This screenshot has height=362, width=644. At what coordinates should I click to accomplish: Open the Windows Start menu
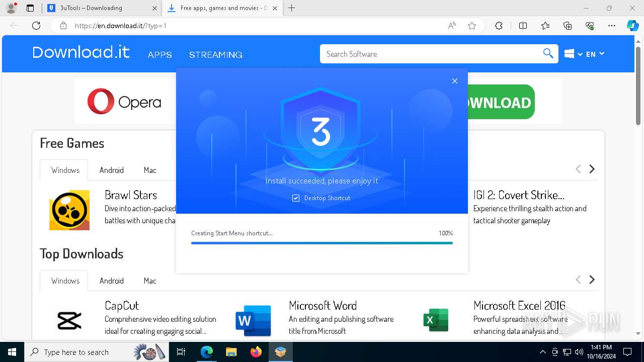pos(12,352)
